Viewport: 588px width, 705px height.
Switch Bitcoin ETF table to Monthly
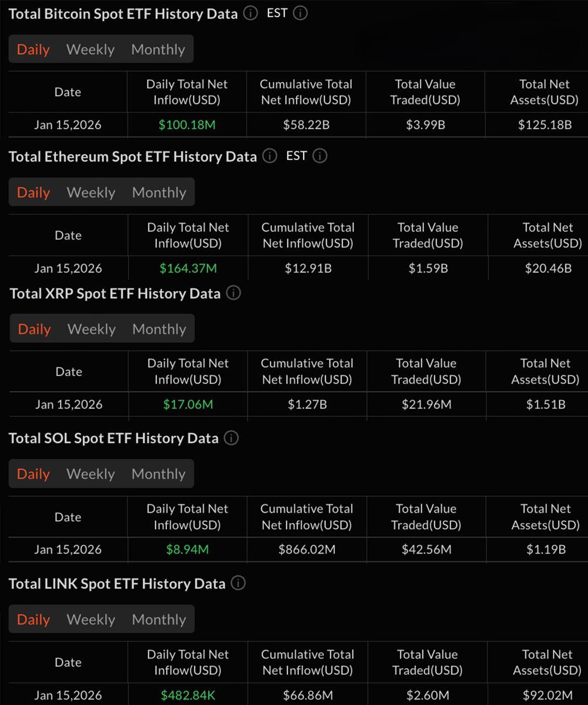point(158,50)
